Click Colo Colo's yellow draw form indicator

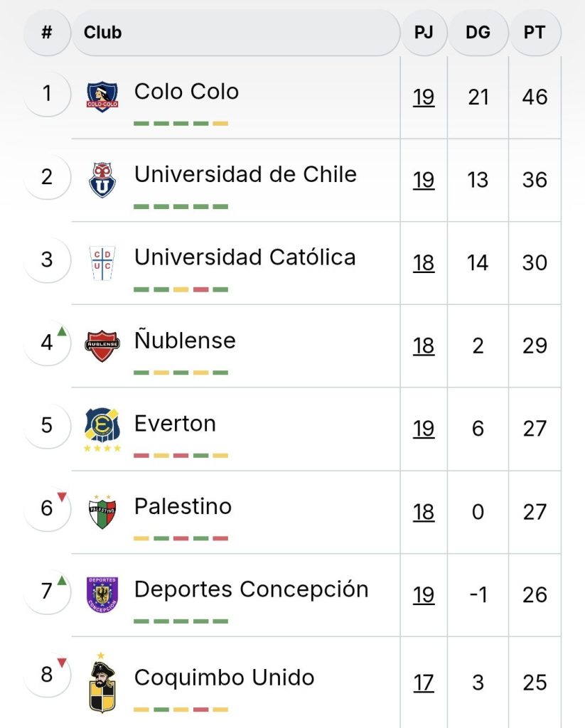point(220,124)
